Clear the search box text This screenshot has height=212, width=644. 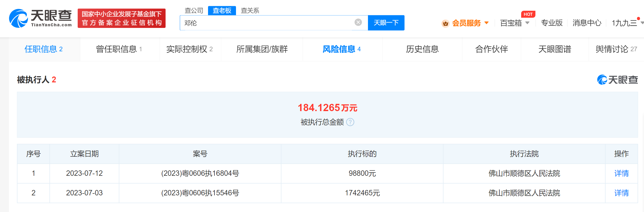pos(358,23)
